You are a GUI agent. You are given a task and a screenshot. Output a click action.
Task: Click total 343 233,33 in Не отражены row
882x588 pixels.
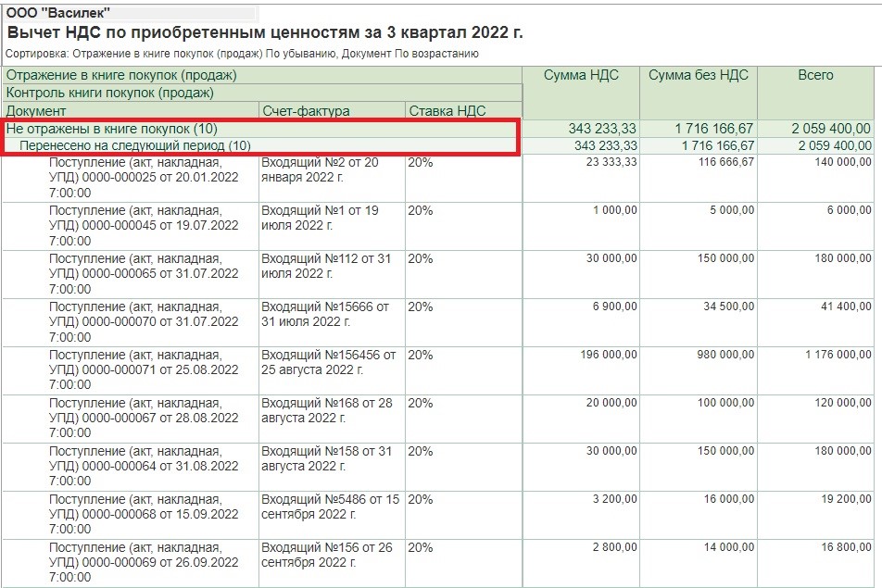(602, 129)
